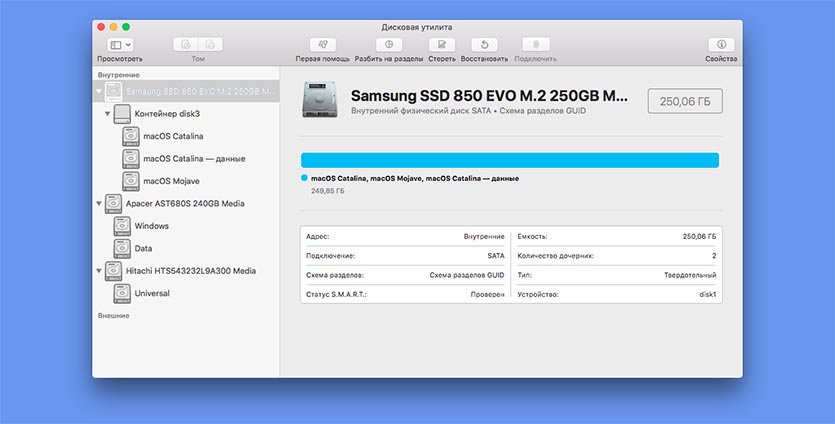
Task: Click the Hitachi disk drive icon
Action: [113, 271]
